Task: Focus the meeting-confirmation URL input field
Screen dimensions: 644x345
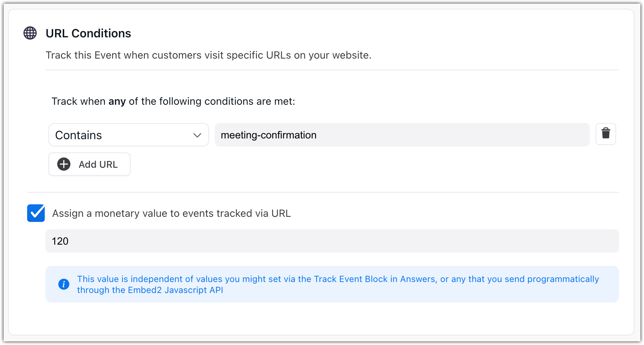Action: pos(402,135)
